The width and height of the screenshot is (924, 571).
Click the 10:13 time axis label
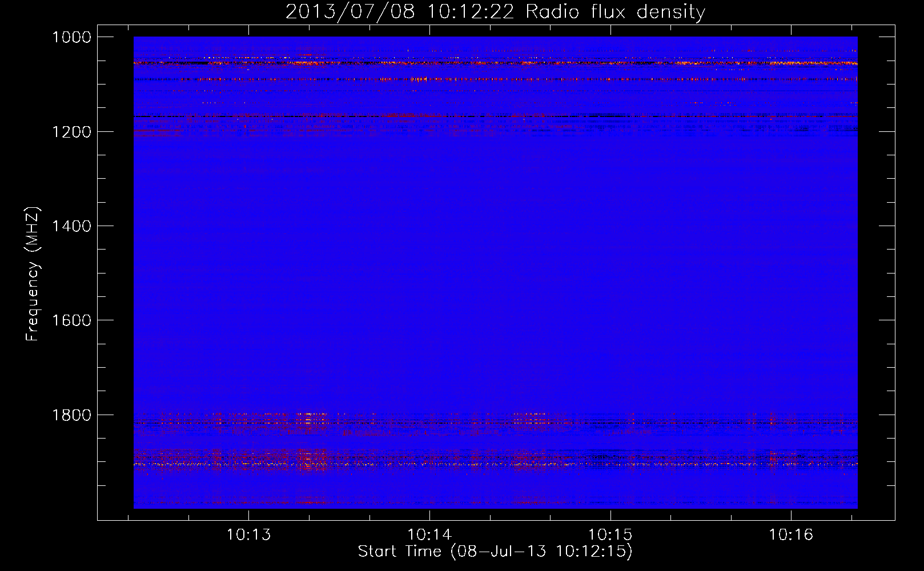point(248,535)
